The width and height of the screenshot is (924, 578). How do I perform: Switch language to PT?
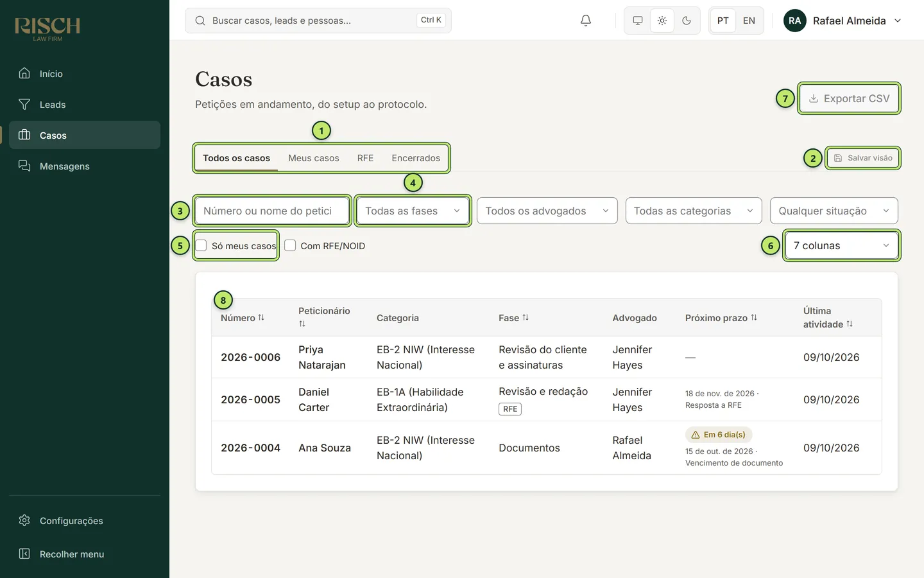click(723, 21)
